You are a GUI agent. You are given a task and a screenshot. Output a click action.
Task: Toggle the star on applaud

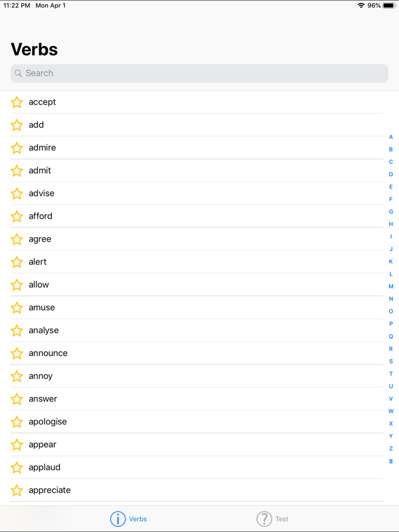[x=17, y=467]
